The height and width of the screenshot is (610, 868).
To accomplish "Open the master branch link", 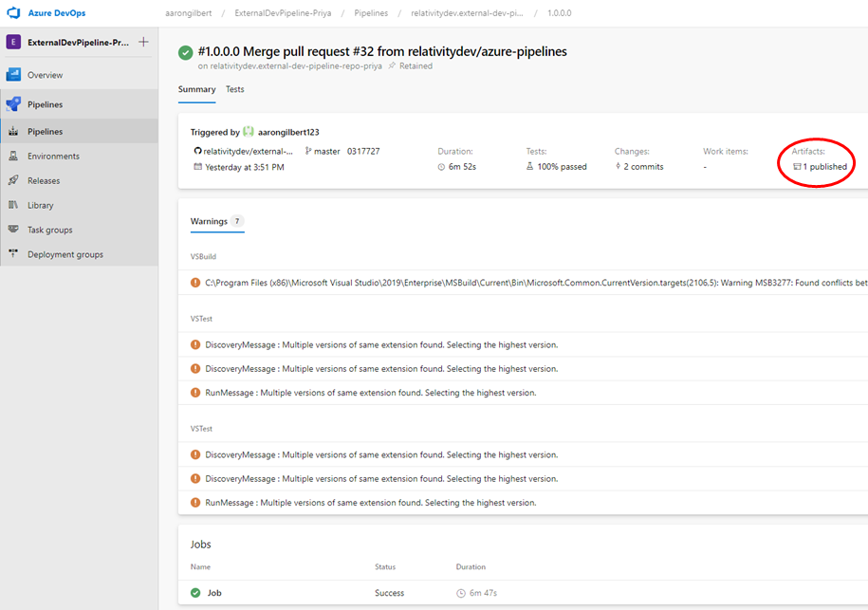I will pyautogui.click(x=326, y=151).
